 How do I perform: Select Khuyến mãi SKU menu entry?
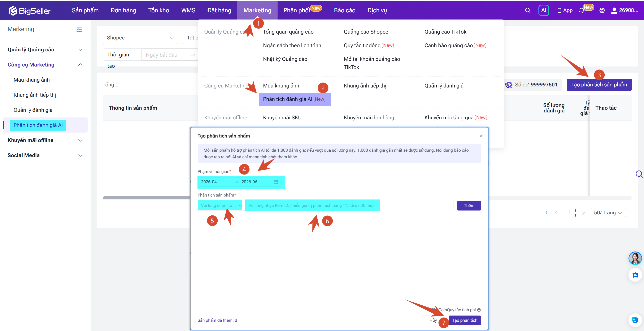(x=282, y=118)
